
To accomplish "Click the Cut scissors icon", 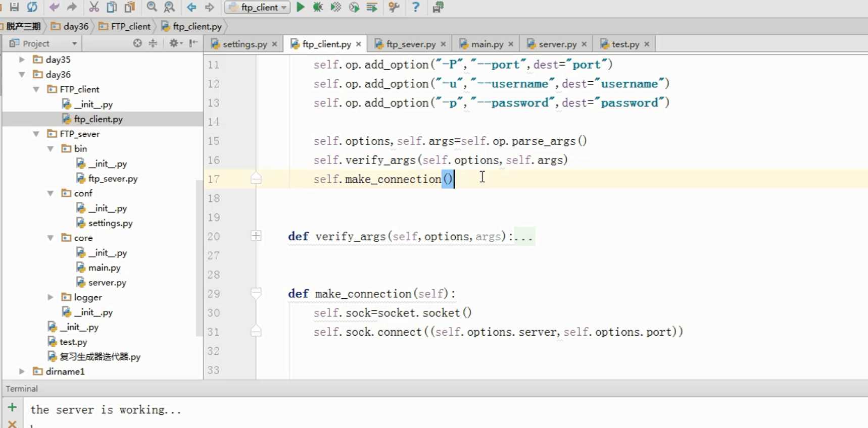I will click(x=94, y=7).
